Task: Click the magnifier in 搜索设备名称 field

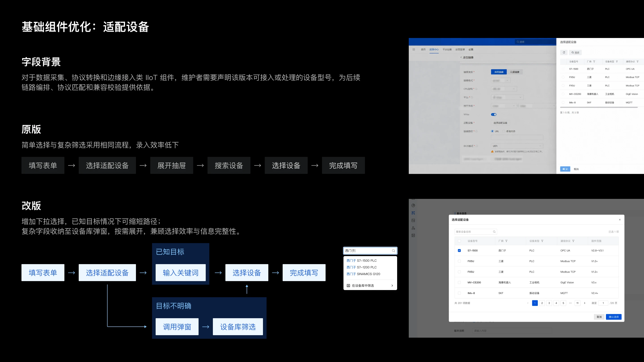Action: [494, 232]
